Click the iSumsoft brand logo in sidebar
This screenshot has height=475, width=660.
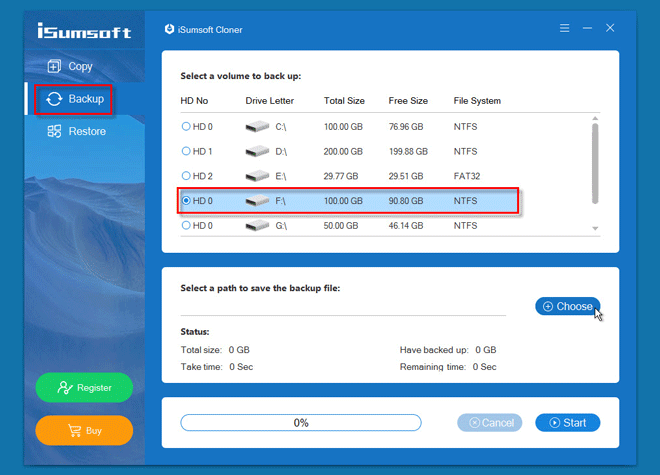point(84,31)
